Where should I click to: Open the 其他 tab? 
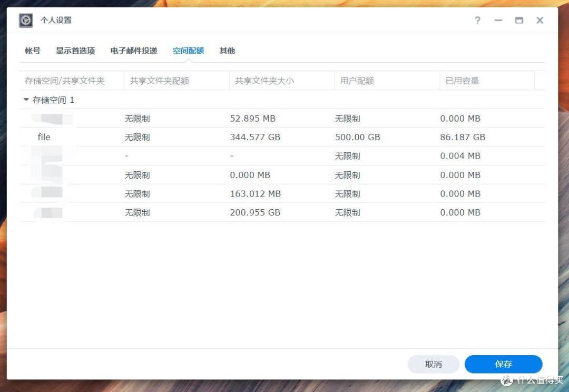pos(227,51)
